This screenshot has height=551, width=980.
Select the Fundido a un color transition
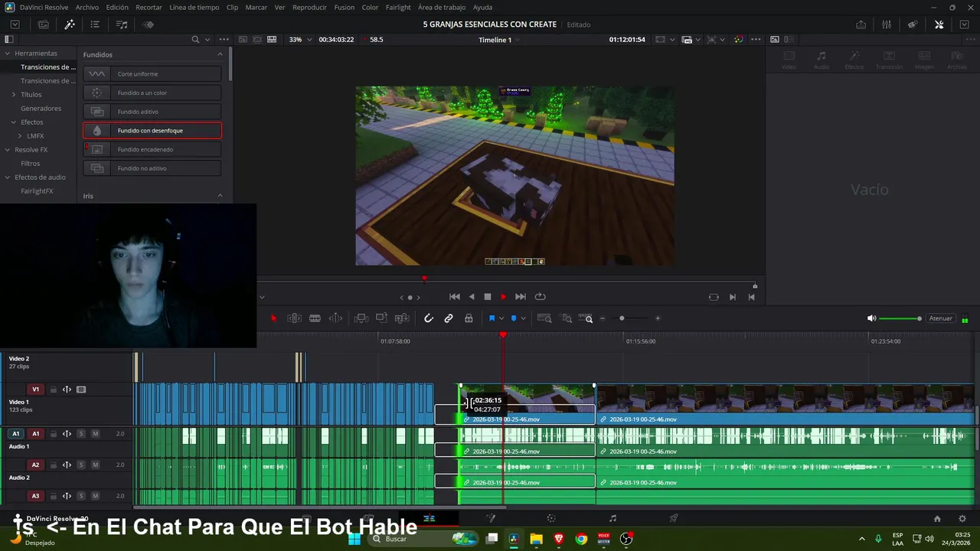point(152,93)
